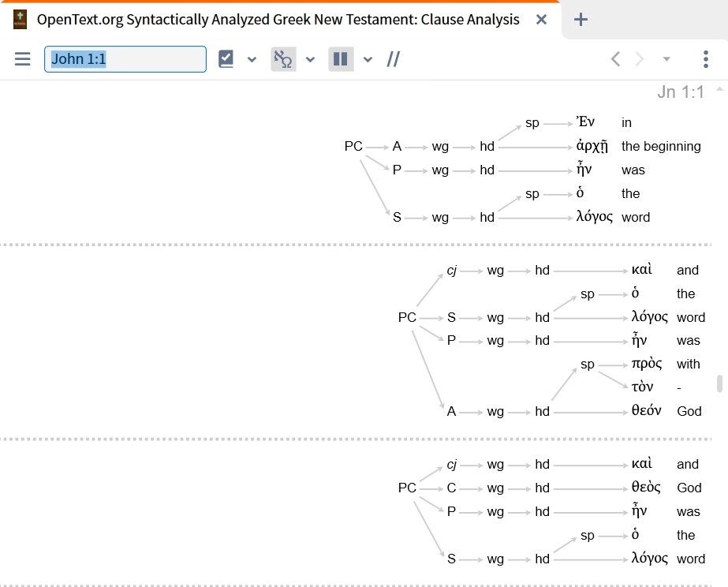Close the OpenText.org Clause Analysis tab
728x587 pixels.
point(541,20)
